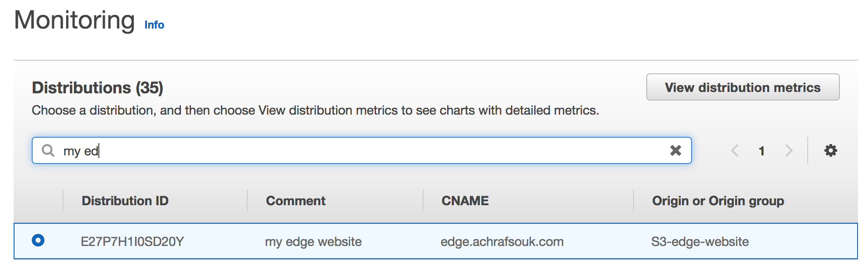The height and width of the screenshot is (270, 868).
Task: Click the Distributions (35) heading
Action: point(98,87)
